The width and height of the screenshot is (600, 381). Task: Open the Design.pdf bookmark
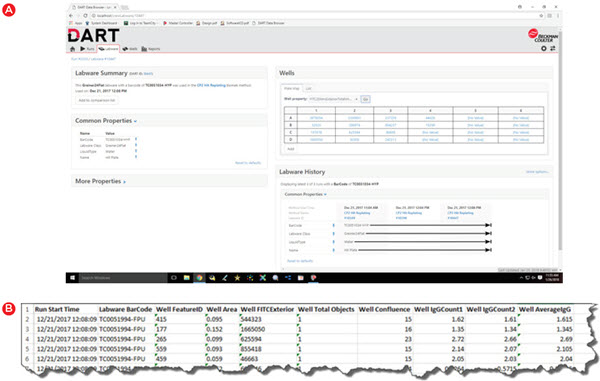[x=207, y=23]
